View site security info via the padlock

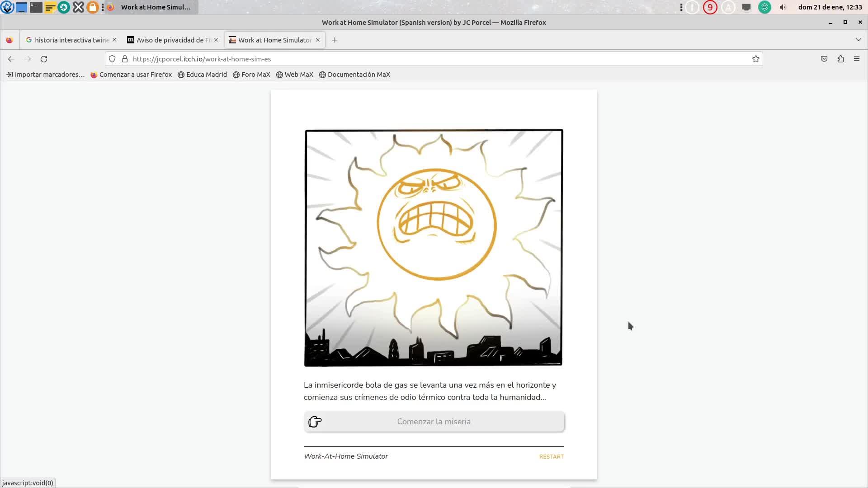[125, 59]
